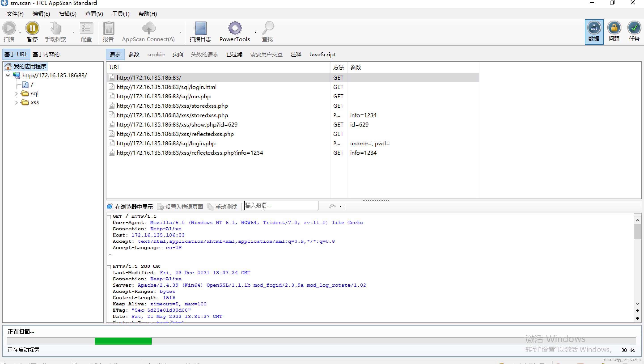Select the 注释 tab
Image resolution: width=644 pixels, height=364 pixels.
pyautogui.click(x=296, y=54)
